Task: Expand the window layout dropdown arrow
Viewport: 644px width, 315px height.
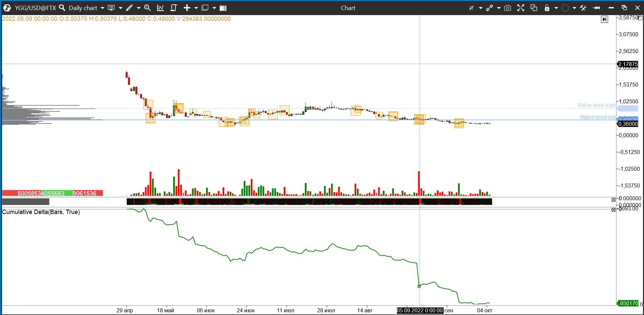Action: pyautogui.click(x=214, y=8)
